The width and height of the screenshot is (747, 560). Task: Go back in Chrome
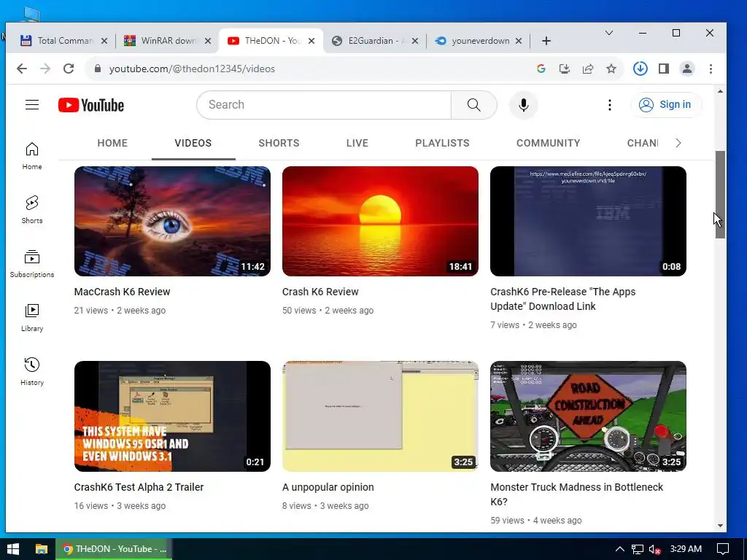(x=22, y=69)
